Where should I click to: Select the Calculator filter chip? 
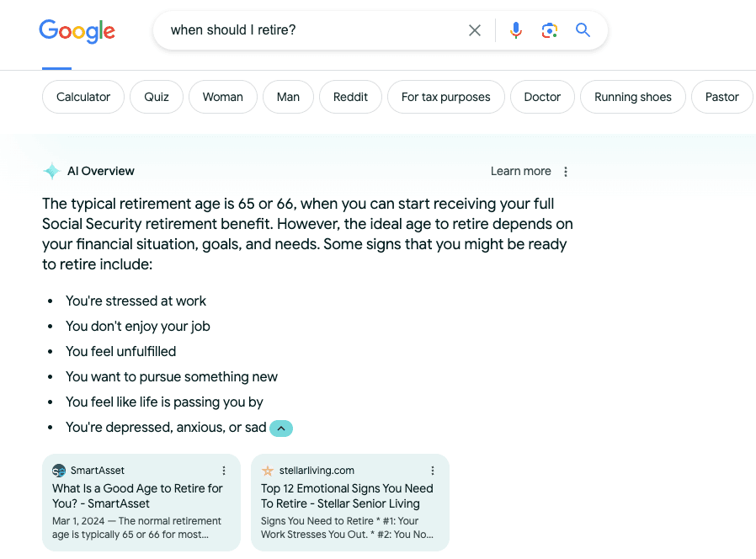click(x=83, y=97)
